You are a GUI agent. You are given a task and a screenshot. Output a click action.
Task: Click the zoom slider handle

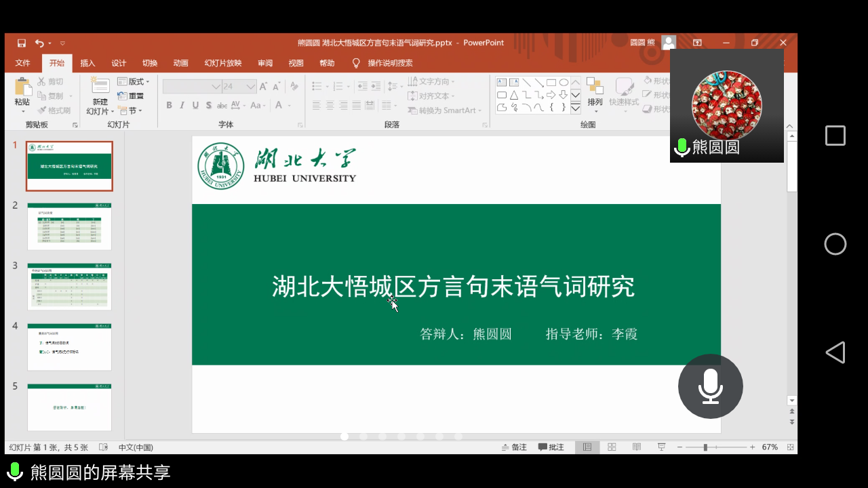[705, 447]
